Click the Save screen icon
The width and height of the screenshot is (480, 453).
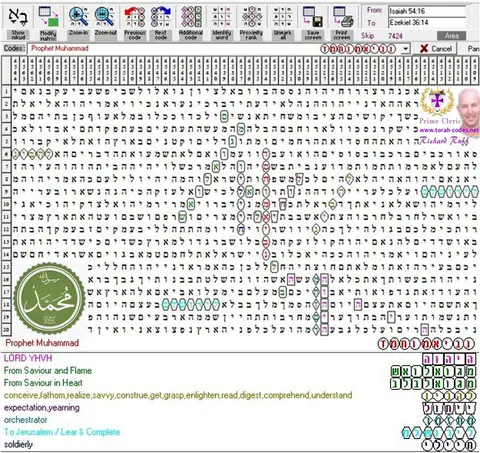[x=313, y=17]
